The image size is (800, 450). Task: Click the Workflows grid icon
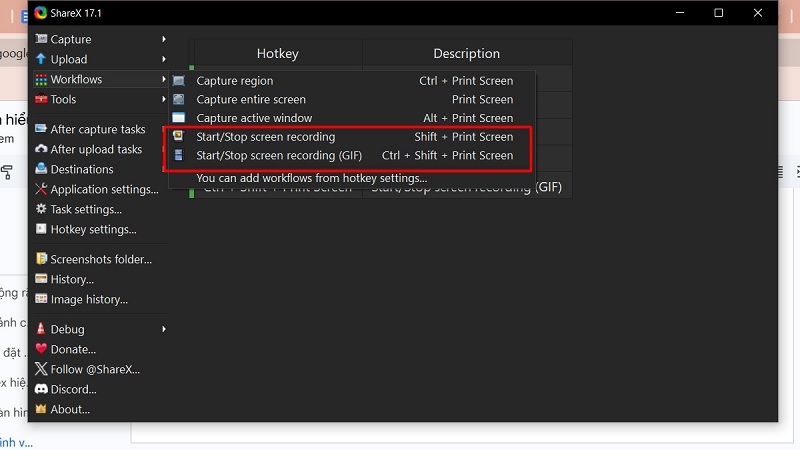41,80
